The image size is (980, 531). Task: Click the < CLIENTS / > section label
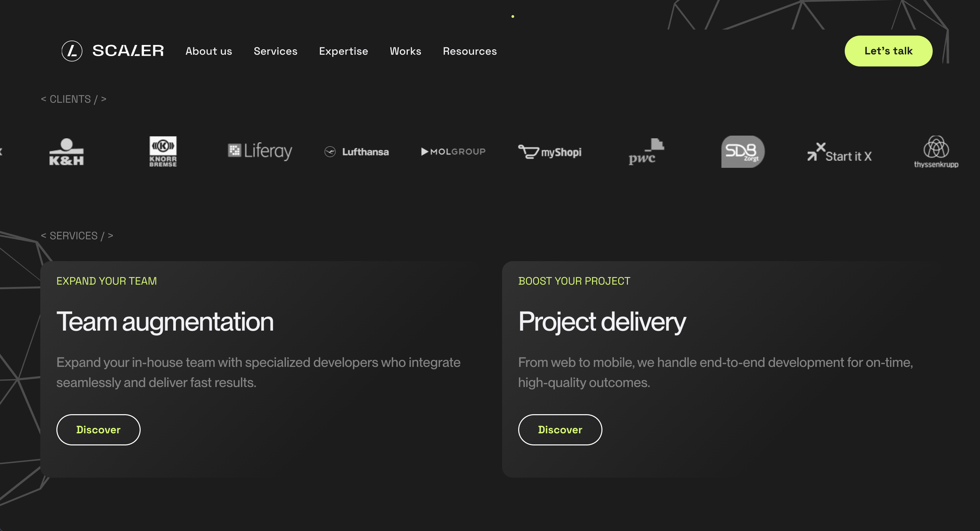click(x=73, y=99)
